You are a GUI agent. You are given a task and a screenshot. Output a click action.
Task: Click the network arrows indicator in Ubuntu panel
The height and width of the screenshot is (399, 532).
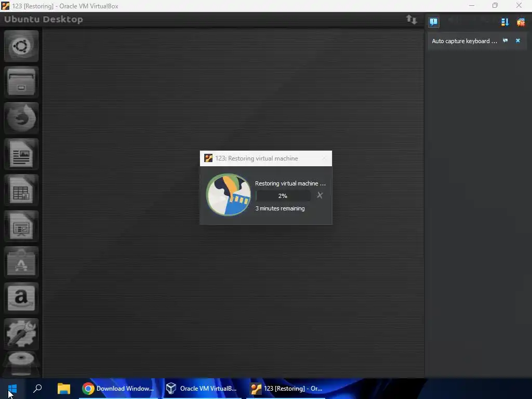coord(411,20)
